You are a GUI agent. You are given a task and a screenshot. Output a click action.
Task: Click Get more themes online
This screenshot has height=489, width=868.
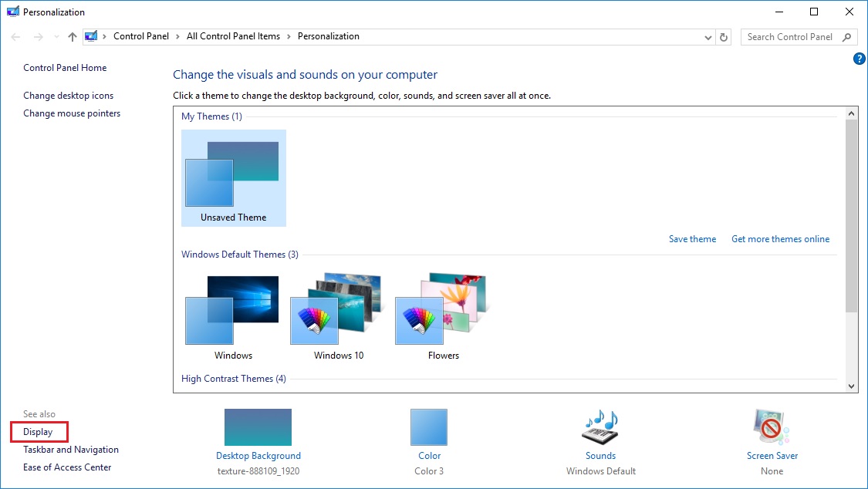coord(780,239)
